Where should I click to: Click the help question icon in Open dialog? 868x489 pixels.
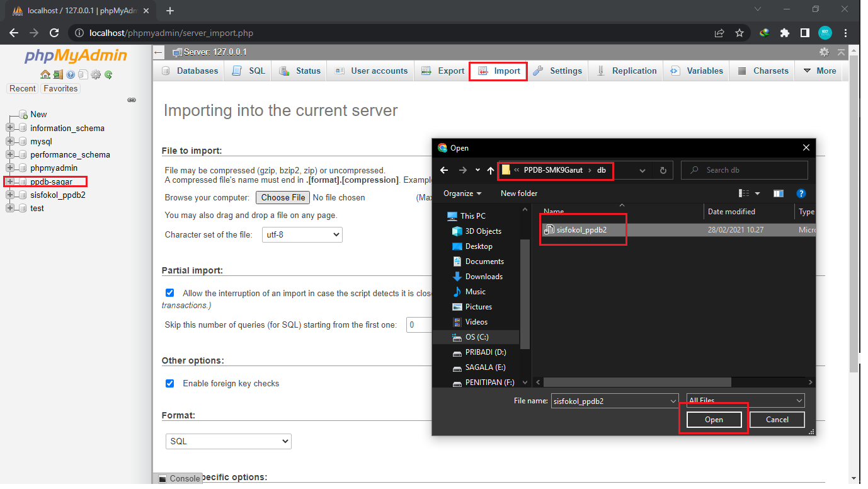pyautogui.click(x=801, y=193)
